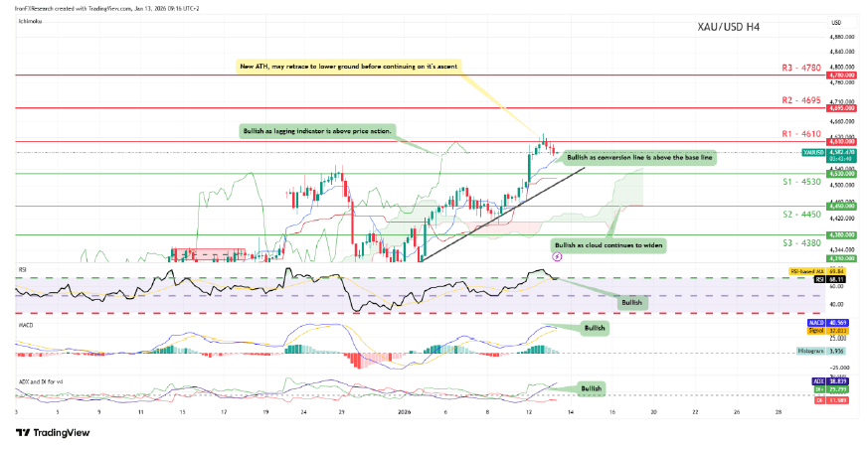Click the Bullish callout in RSI pane
Image resolution: width=868 pixels, height=449 pixels.
(x=631, y=302)
